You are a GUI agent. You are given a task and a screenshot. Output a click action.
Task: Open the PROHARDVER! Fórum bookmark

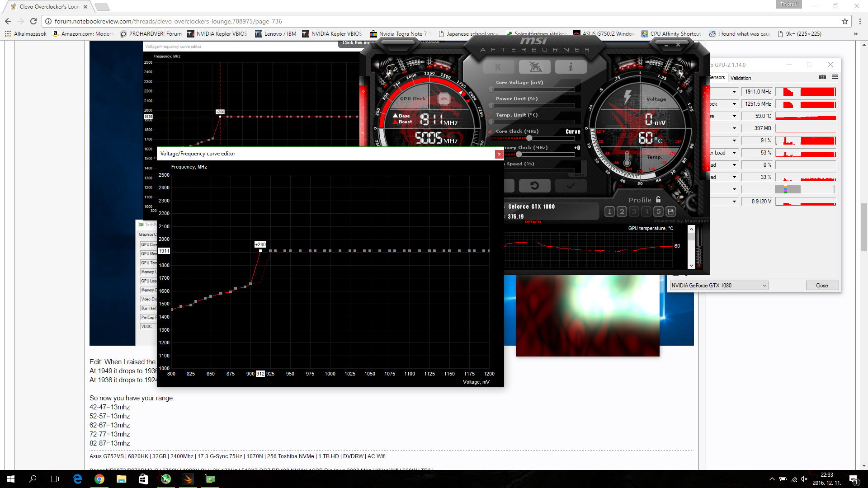151,34
